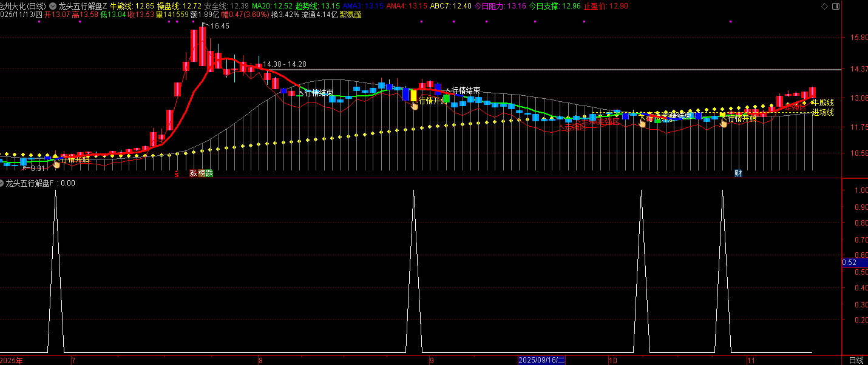Click the 今日阻力: 13.16 value

point(500,5)
